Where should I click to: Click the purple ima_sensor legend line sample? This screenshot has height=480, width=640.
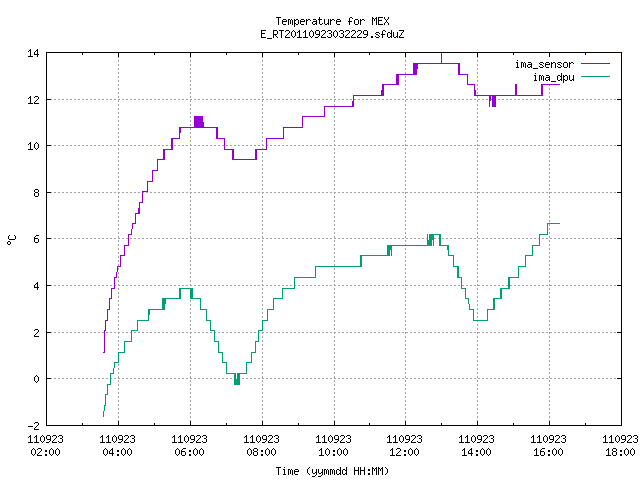(595, 64)
